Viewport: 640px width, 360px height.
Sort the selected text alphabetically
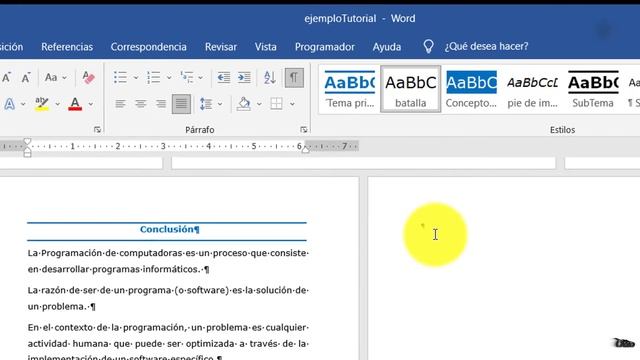click(x=270, y=77)
